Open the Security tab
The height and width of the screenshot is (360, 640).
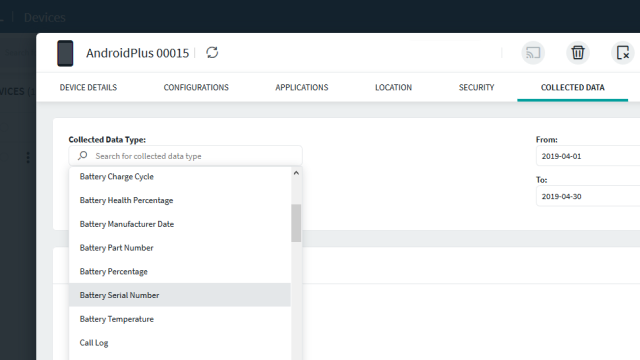pyautogui.click(x=476, y=87)
